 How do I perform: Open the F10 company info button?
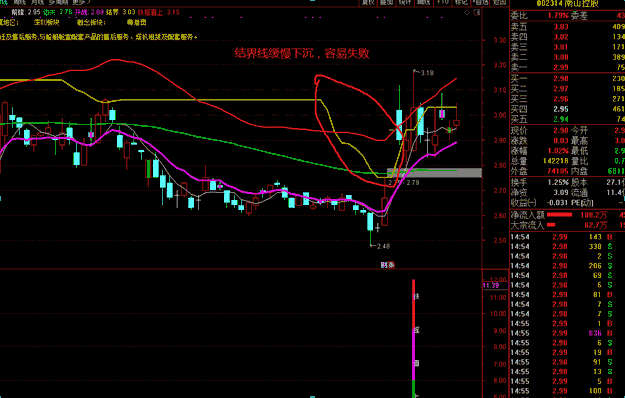tap(442, 2)
